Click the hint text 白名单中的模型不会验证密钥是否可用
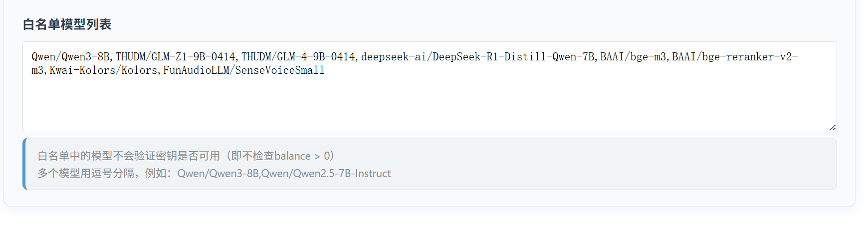 pos(129,156)
